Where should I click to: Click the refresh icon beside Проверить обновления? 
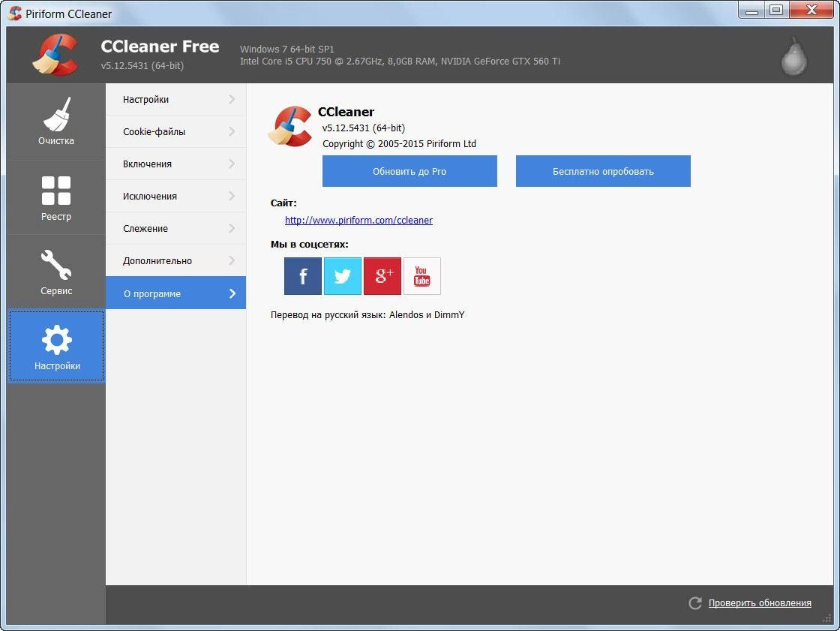click(x=695, y=603)
